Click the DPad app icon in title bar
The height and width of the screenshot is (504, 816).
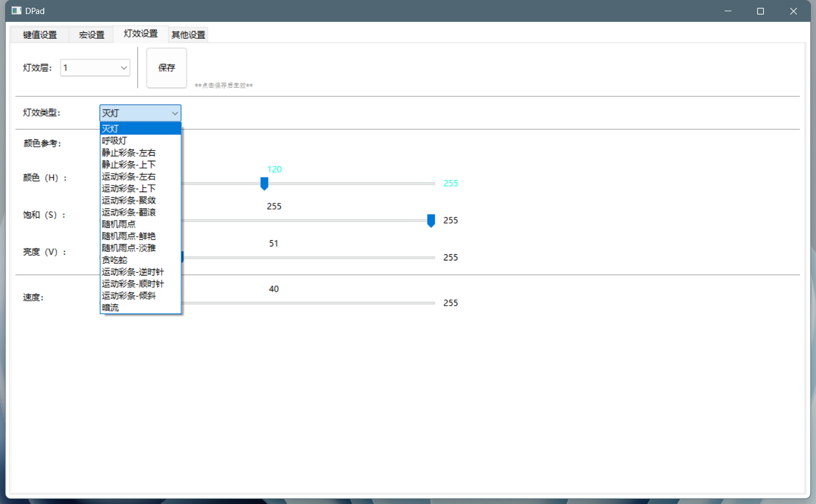pyautogui.click(x=16, y=11)
